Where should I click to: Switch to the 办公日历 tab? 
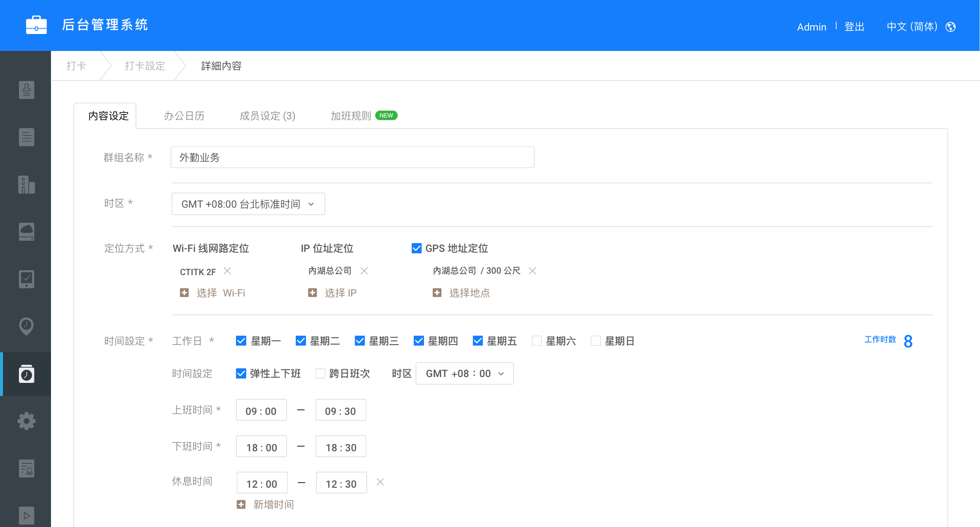(x=184, y=115)
